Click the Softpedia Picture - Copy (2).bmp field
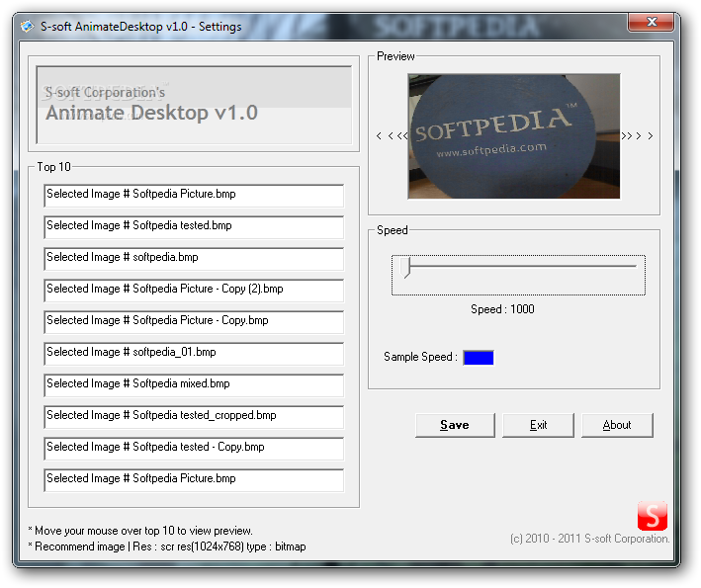 coord(194,291)
